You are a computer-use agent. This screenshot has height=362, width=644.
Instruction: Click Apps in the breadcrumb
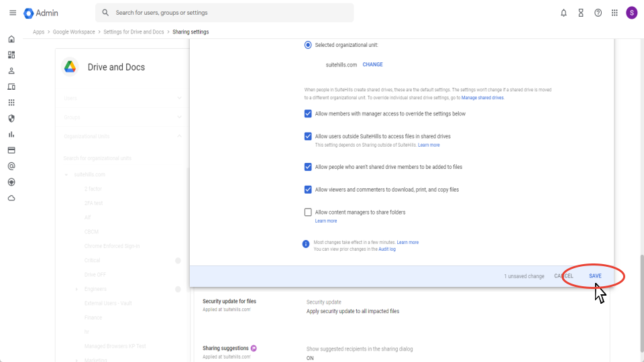pyautogui.click(x=39, y=32)
